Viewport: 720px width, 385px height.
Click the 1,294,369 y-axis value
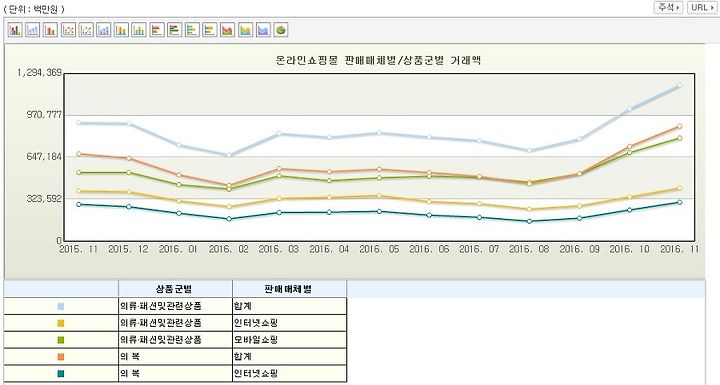(39, 73)
